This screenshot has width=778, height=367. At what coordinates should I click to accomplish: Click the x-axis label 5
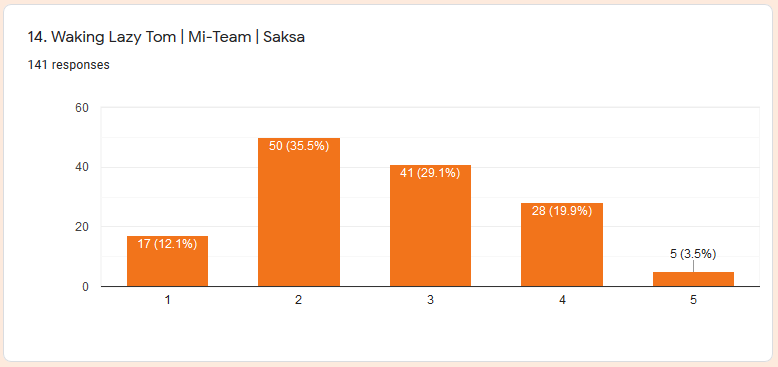[693, 300]
